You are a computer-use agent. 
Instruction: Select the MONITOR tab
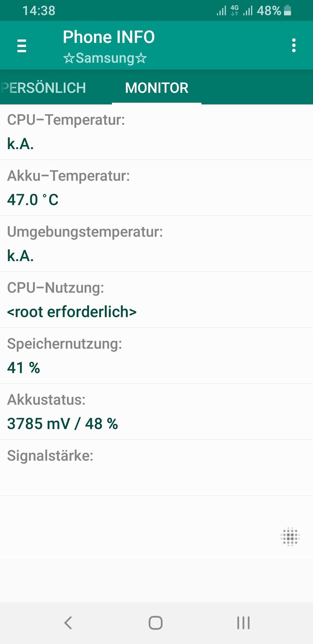pos(157,88)
